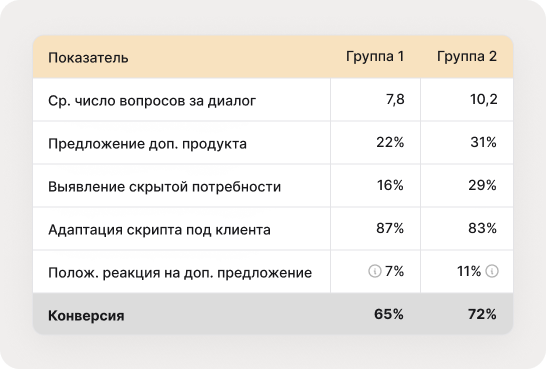The width and height of the screenshot is (546, 370).
Task: Select the 7,8 cell in Группа 1
Action: click(x=395, y=100)
